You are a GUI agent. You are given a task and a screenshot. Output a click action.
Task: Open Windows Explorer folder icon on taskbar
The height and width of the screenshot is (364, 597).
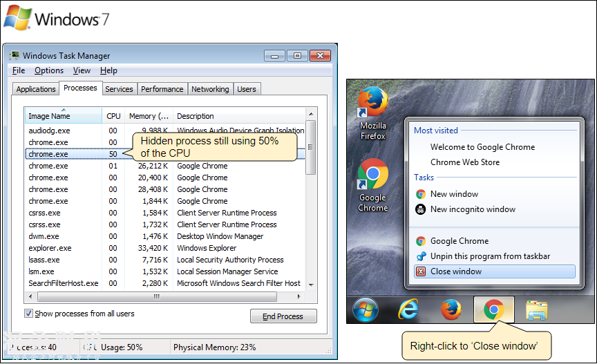pos(536,310)
